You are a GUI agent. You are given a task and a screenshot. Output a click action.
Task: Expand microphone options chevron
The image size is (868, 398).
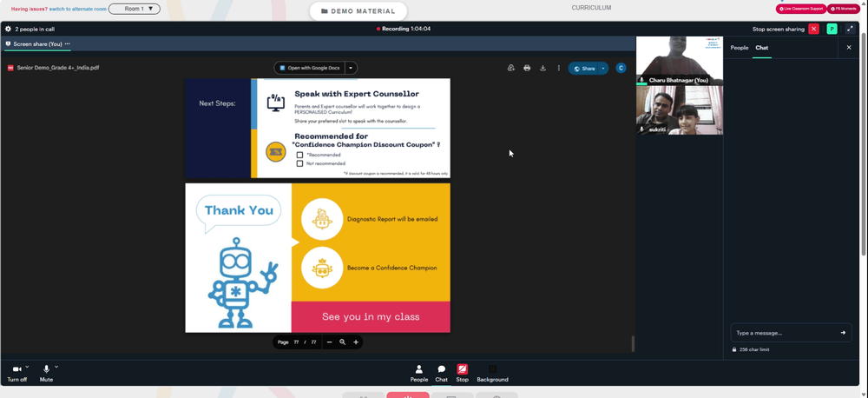[56, 367]
